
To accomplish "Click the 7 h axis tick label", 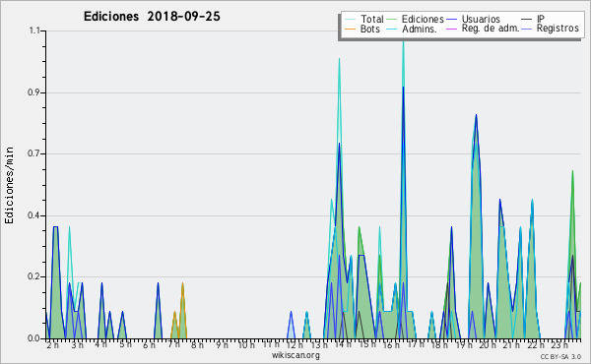I will [173, 344].
